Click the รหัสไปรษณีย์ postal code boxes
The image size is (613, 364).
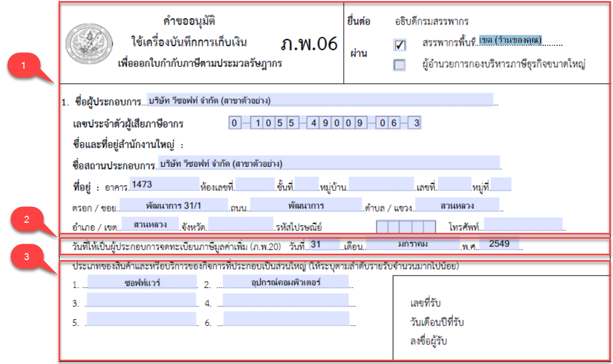(x=406, y=227)
